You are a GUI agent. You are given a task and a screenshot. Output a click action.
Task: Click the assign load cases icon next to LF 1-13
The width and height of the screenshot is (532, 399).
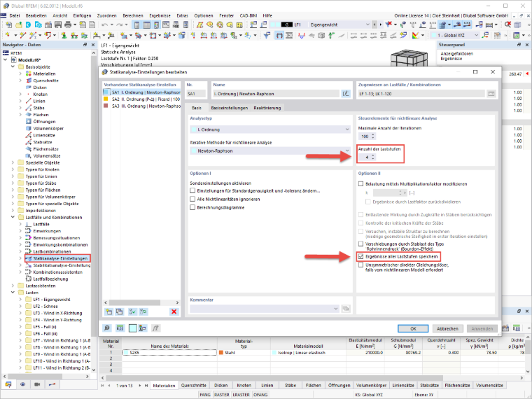491,94
